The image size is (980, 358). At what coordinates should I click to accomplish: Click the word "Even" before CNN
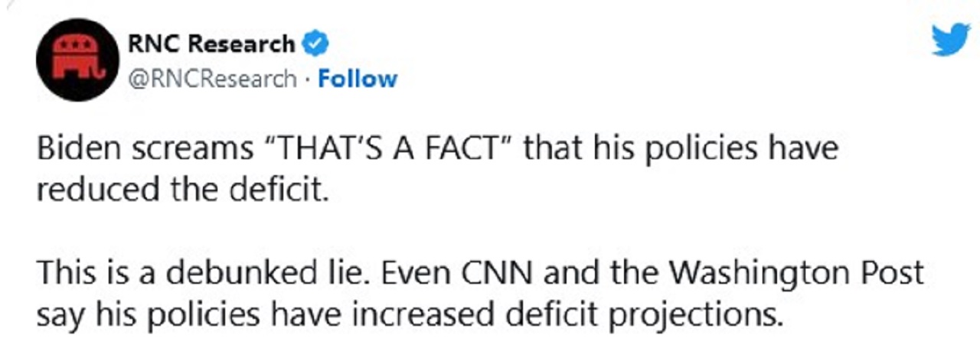tap(430, 274)
